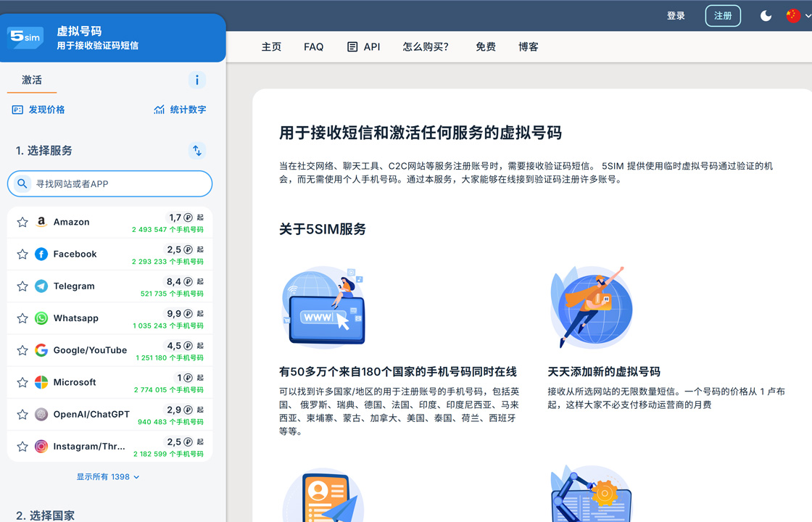Favorite Whatsapp with the star icon
This screenshot has width=812, height=522.
[22, 318]
